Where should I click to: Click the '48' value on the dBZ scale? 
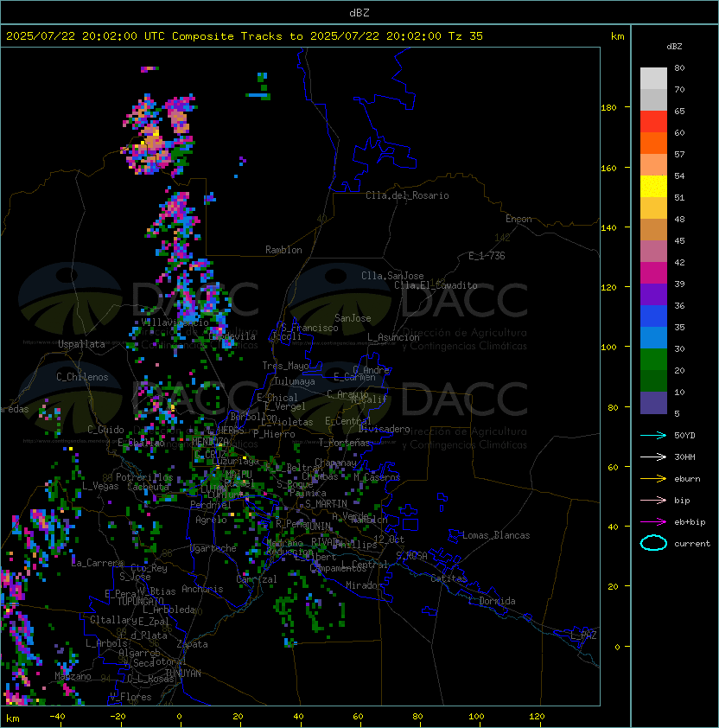point(679,219)
